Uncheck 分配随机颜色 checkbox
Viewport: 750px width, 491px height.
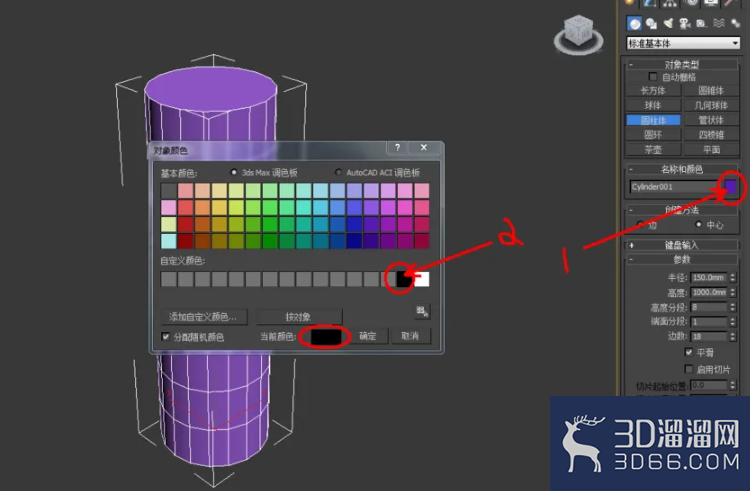(x=165, y=337)
